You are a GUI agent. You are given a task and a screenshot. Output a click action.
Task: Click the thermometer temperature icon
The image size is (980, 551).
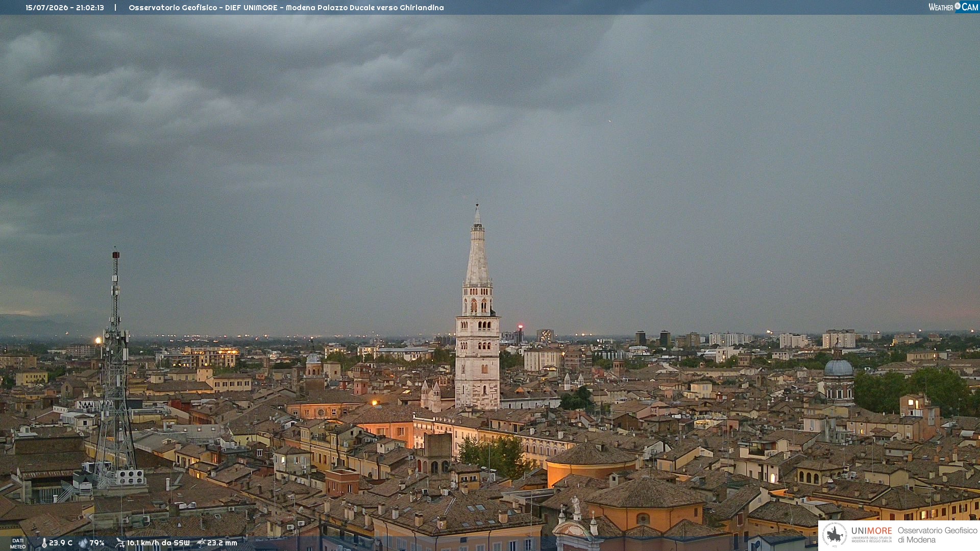tap(44, 543)
